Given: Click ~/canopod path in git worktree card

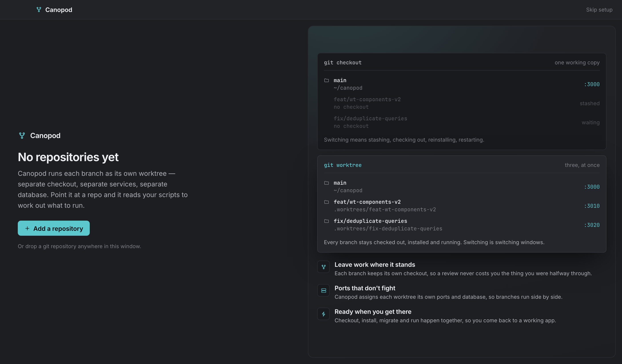Looking at the screenshot, I should point(348,191).
